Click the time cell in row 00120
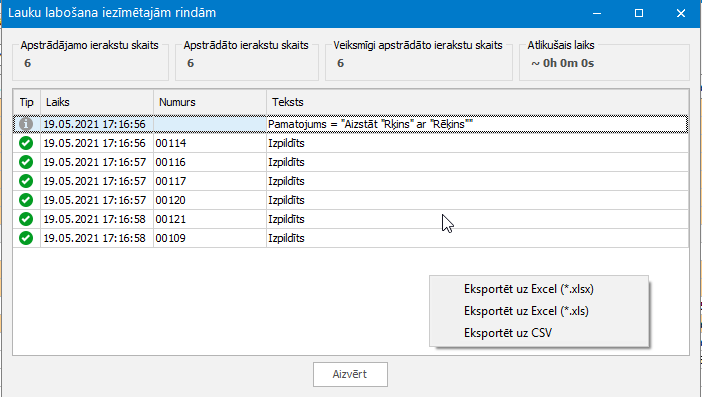702x397 pixels. coord(97,200)
